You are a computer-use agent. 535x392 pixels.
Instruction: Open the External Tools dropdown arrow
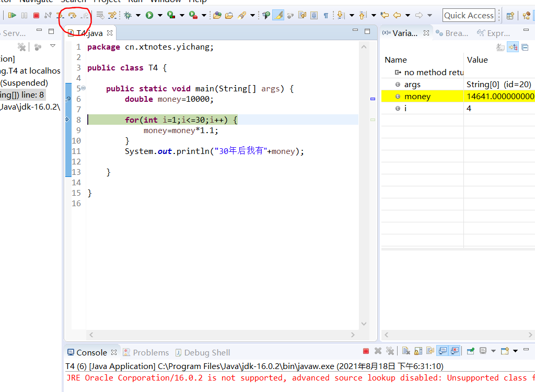204,15
